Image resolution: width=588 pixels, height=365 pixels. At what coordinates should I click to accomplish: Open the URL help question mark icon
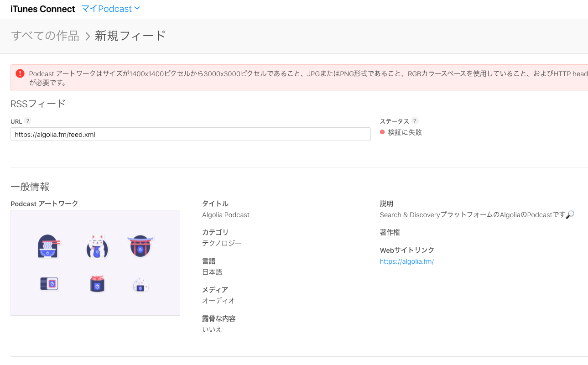coord(28,121)
